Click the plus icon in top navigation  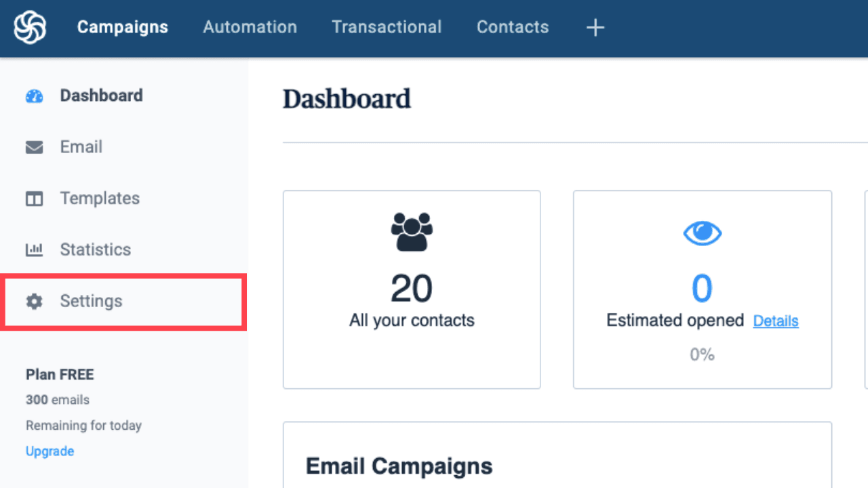pos(595,28)
